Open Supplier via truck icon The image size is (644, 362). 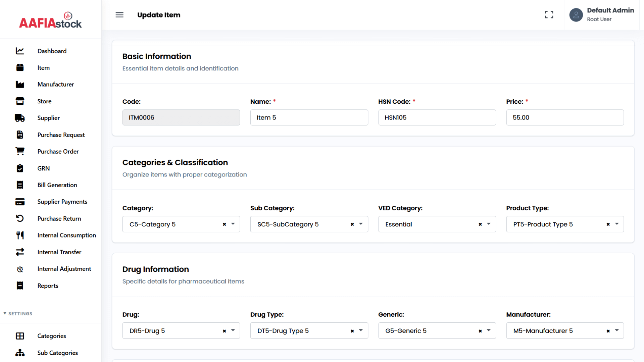point(20,118)
